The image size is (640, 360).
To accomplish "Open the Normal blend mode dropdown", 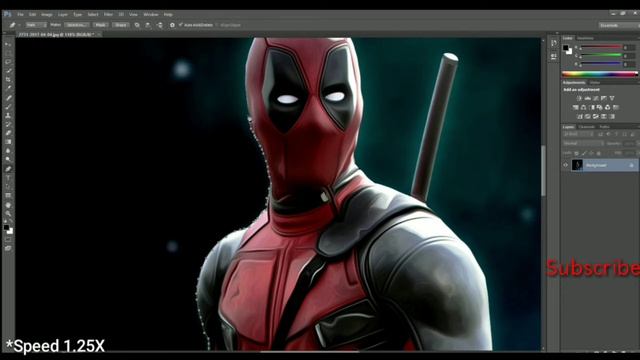I will [583, 144].
